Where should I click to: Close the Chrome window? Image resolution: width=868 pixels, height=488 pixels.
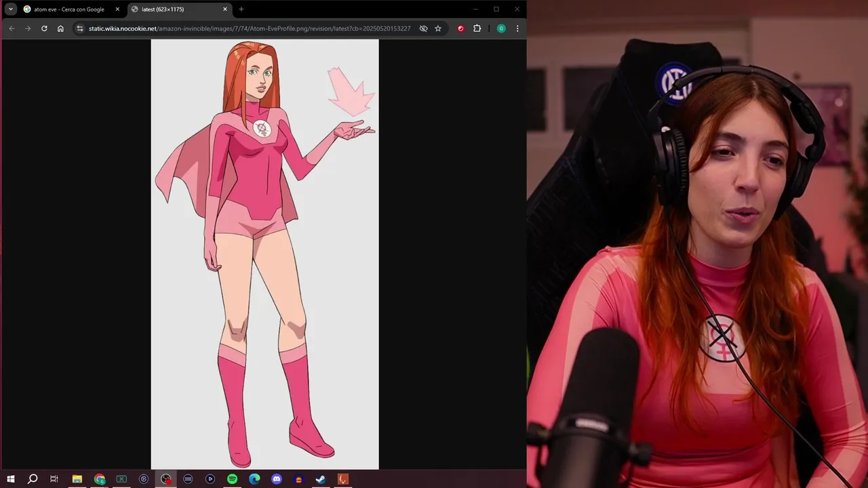(517, 9)
